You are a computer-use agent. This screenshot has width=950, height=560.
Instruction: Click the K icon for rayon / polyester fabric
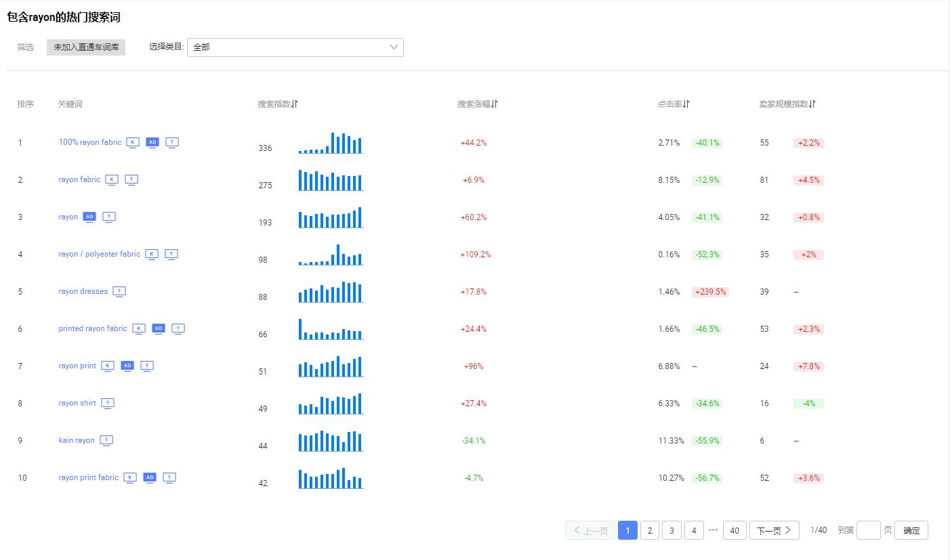click(x=152, y=254)
